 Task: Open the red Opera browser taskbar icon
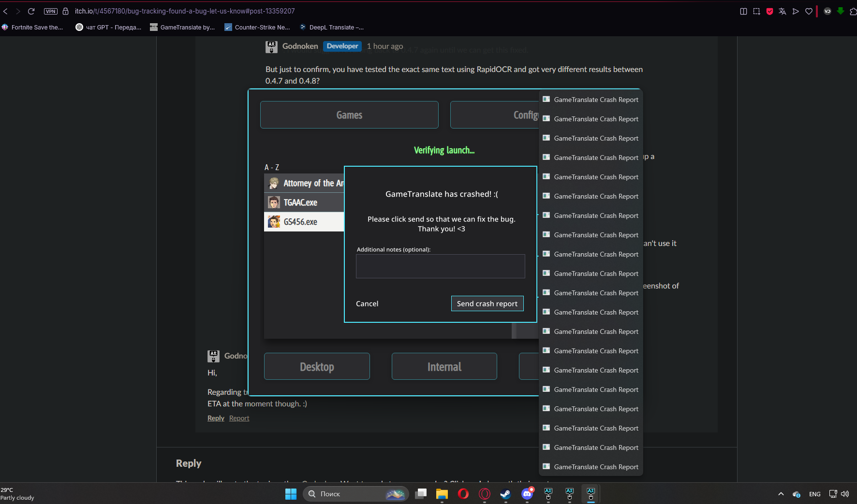coord(463,494)
